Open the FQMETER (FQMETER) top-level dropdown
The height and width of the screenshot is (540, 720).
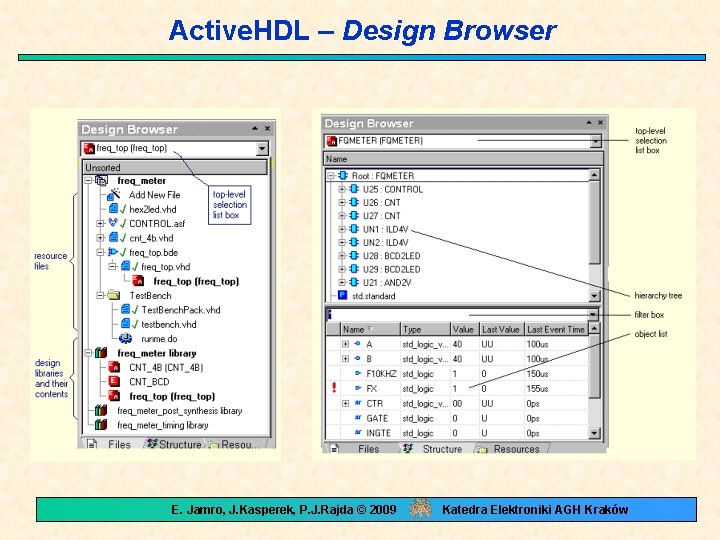(x=596, y=141)
